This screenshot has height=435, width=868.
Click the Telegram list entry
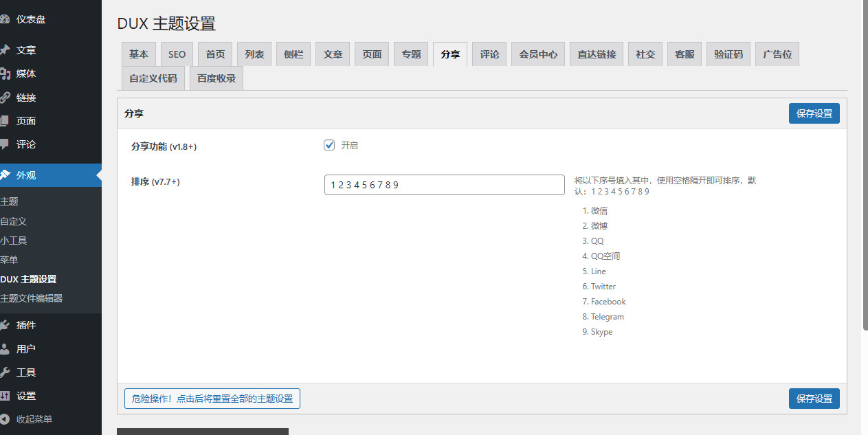pos(608,317)
